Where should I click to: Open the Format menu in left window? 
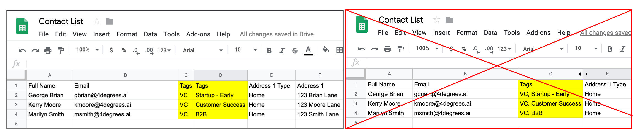pos(127,34)
